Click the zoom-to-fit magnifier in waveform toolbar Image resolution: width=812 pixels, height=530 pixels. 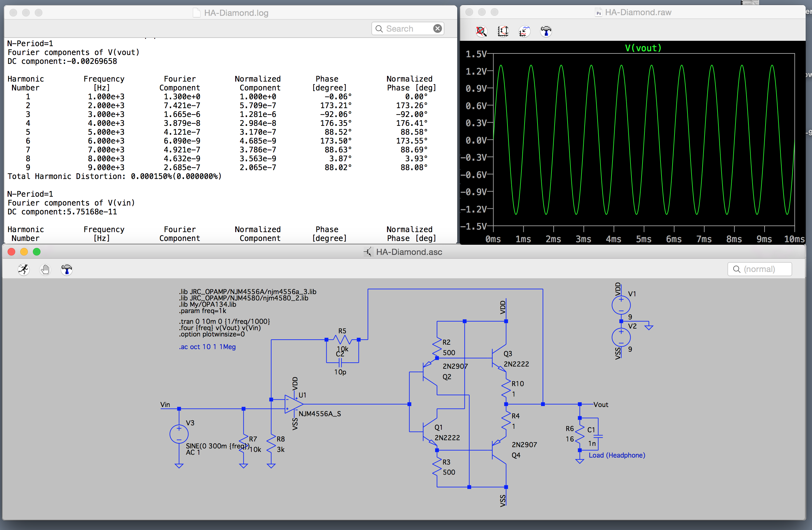point(481,31)
